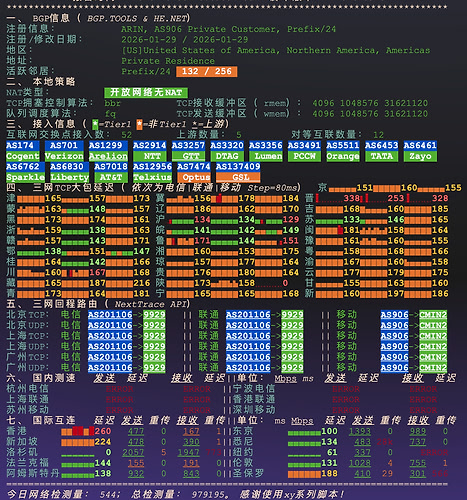Click the AS137409 badge
Screen dimensions: 467x500
click(238, 167)
